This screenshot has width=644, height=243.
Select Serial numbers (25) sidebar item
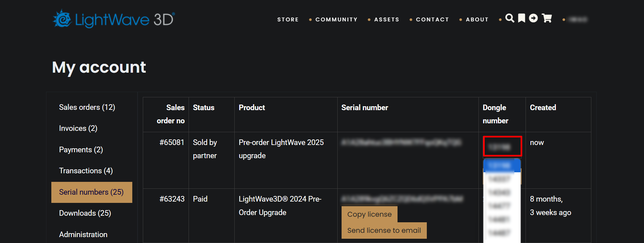pos(92,192)
